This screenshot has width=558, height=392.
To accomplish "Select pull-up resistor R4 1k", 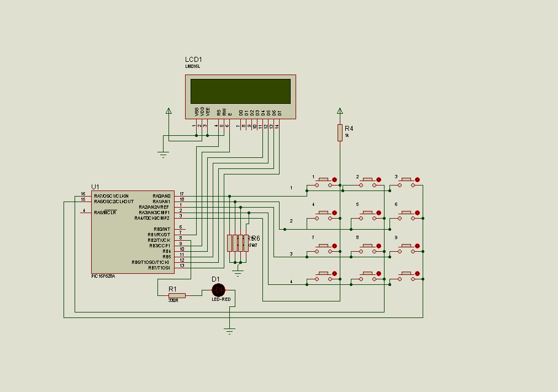I will pos(340,133).
